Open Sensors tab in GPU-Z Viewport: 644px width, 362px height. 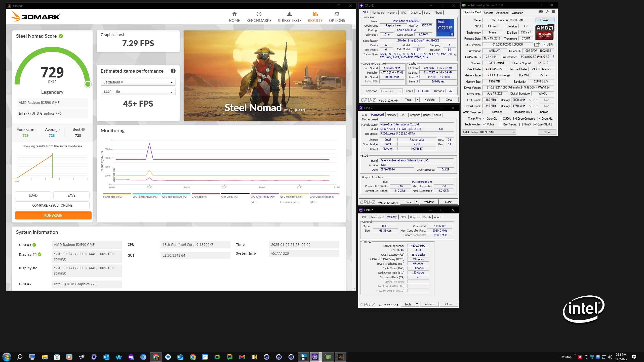click(488, 13)
